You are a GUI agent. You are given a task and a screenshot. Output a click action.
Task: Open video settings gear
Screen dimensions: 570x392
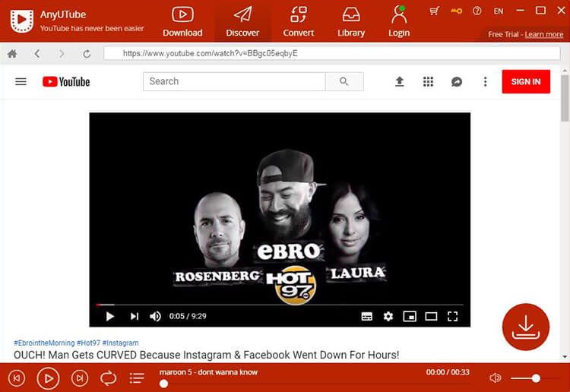pos(388,317)
